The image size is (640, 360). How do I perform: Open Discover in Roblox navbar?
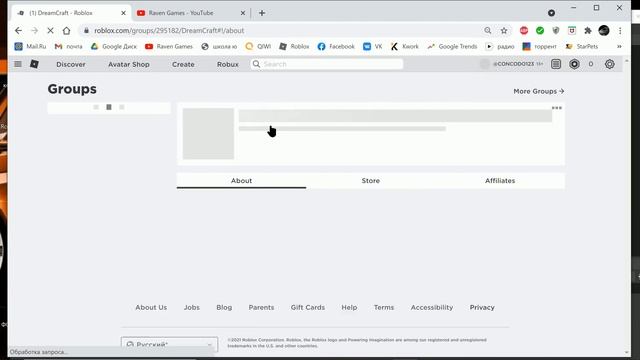pyautogui.click(x=71, y=64)
